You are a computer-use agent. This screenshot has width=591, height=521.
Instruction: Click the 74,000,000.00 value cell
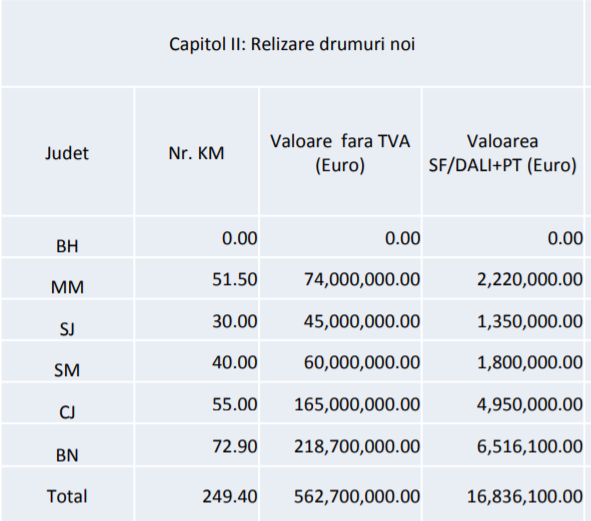pyautogui.click(x=362, y=279)
